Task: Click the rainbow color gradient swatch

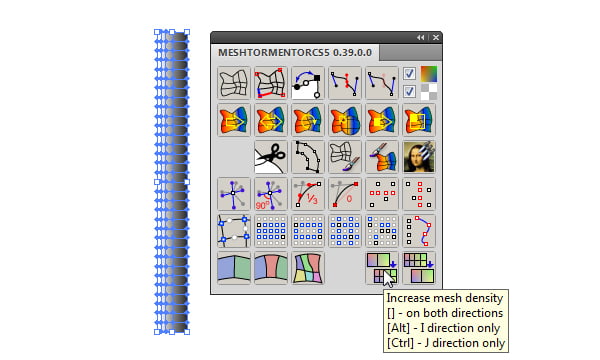Action: pyautogui.click(x=429, y=74)
